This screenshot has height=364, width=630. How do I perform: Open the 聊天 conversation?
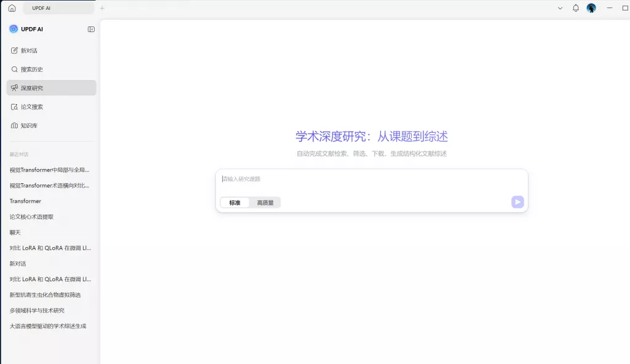(15, 232)
